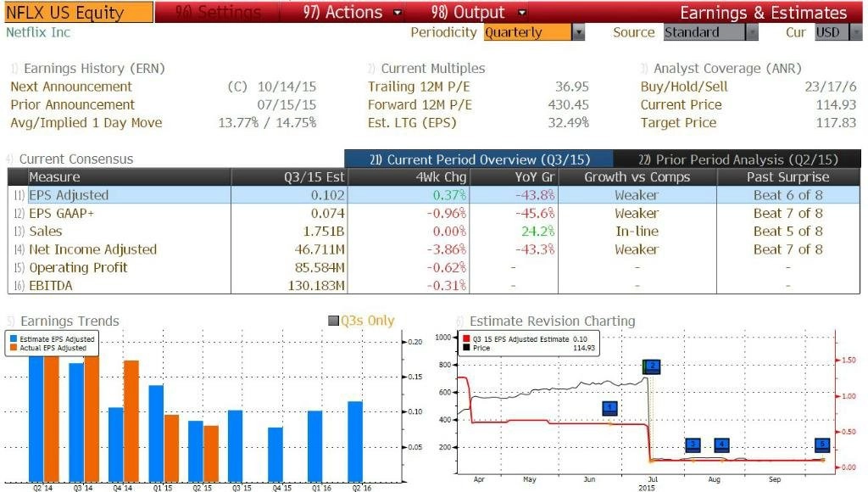
Task: Click event marker 1 on revision chart
Action: [609, 408]
